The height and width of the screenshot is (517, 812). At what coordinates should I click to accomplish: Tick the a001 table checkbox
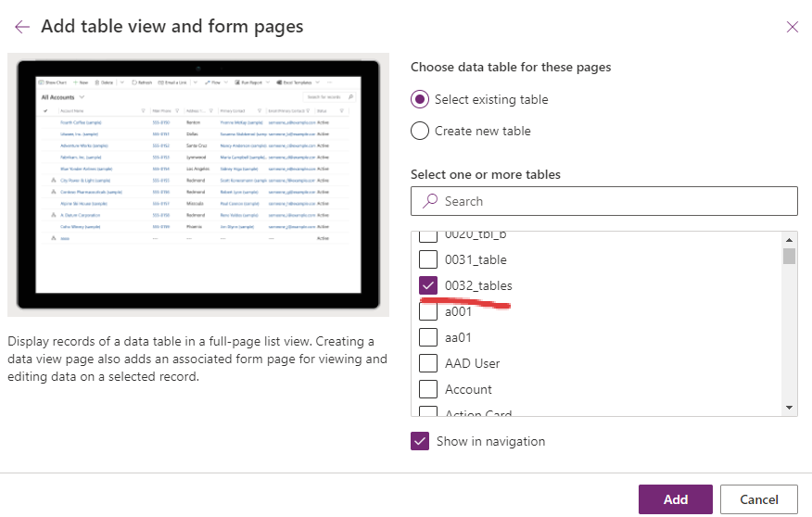(x=428, y=311)
